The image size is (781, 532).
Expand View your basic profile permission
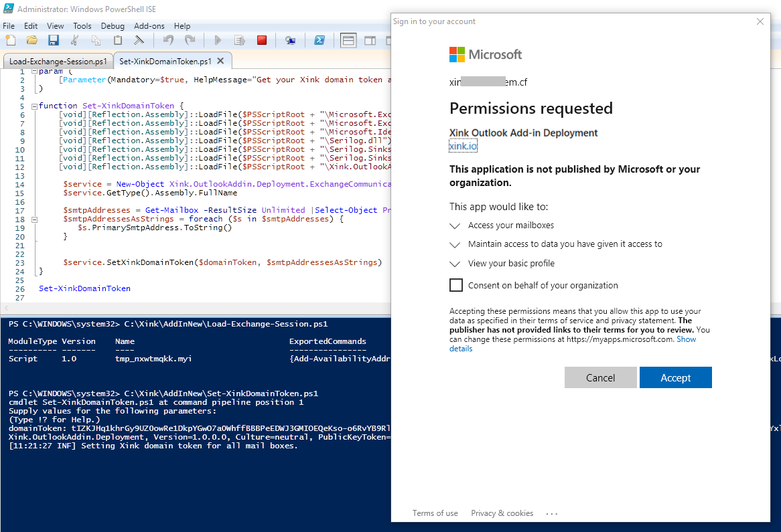[455, 264]
